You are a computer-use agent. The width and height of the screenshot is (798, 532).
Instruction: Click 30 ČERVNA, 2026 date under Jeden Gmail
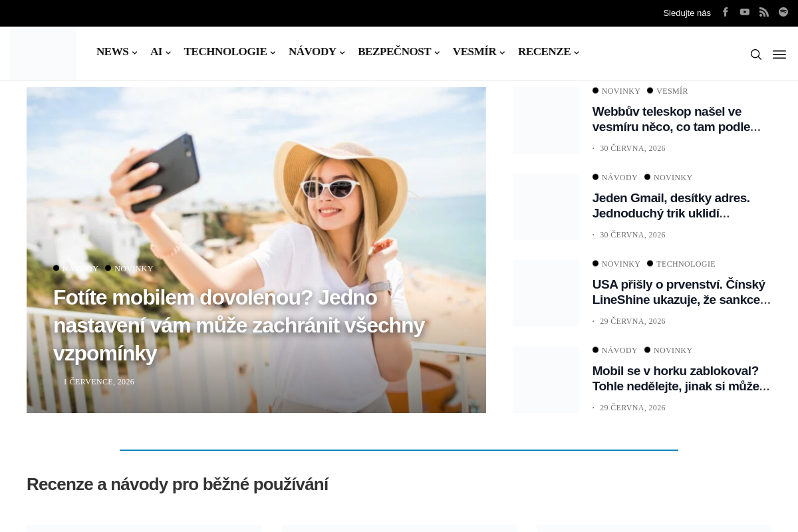pyautogui.click(x=632, y=235)
